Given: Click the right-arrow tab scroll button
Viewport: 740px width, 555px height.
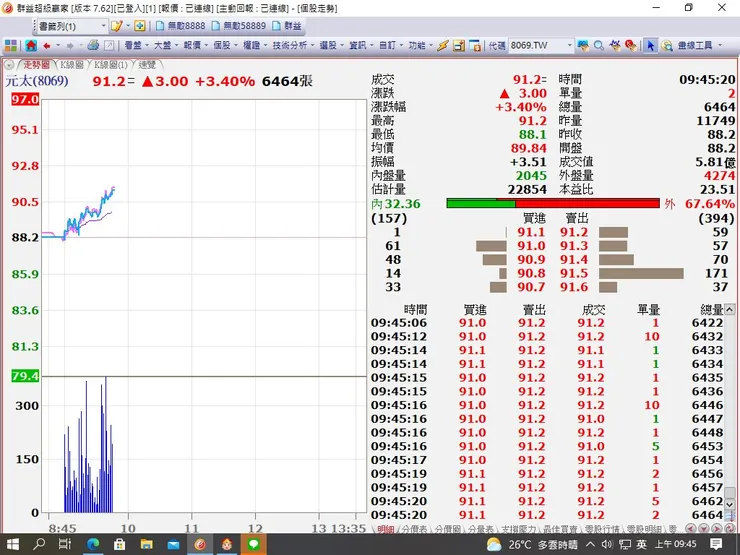Looking at the screenshot, I should coord(716,529).
